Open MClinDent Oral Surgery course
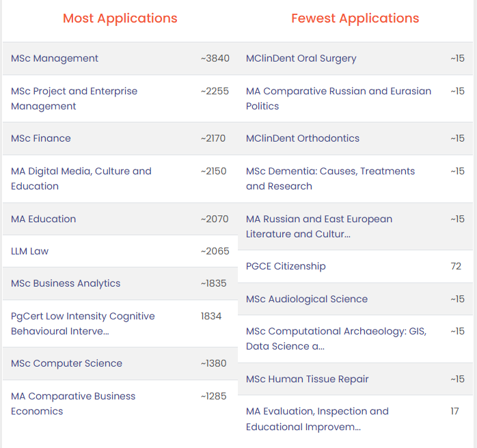This screenshot has width=477, height=448. pyautogui.click(x=301, y=59)
